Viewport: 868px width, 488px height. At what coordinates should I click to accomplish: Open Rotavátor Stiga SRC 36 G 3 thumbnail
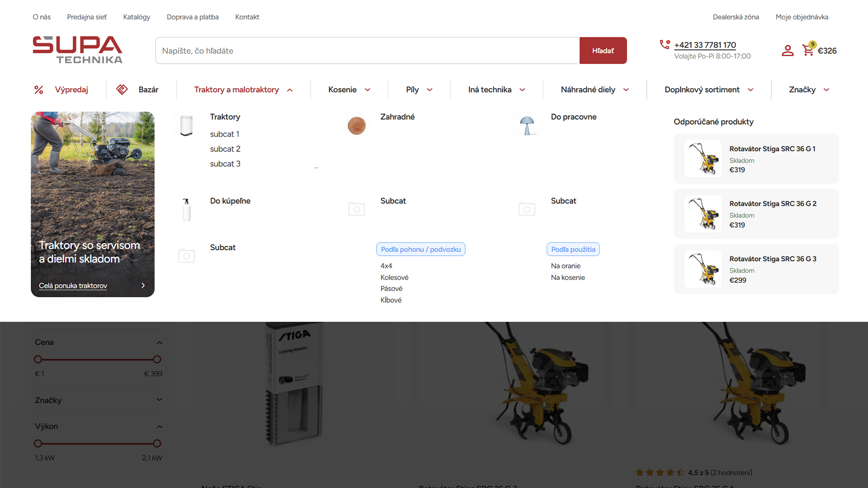click(703, 269)
